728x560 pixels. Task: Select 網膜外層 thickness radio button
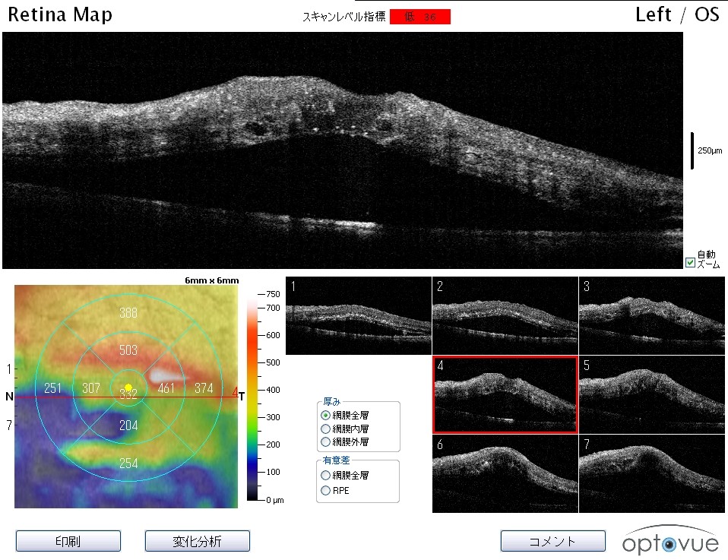pos(326,441)
